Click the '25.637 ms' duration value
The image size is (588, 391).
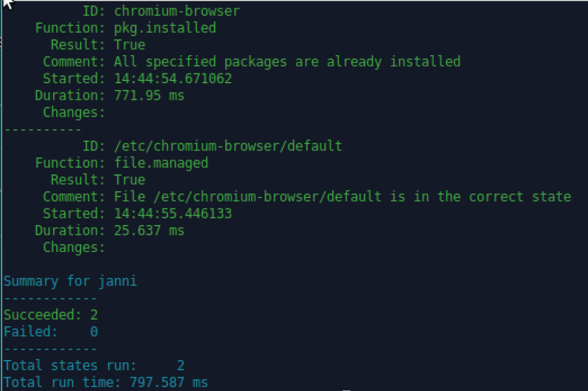pyautogui.click(x=149, y=231)
